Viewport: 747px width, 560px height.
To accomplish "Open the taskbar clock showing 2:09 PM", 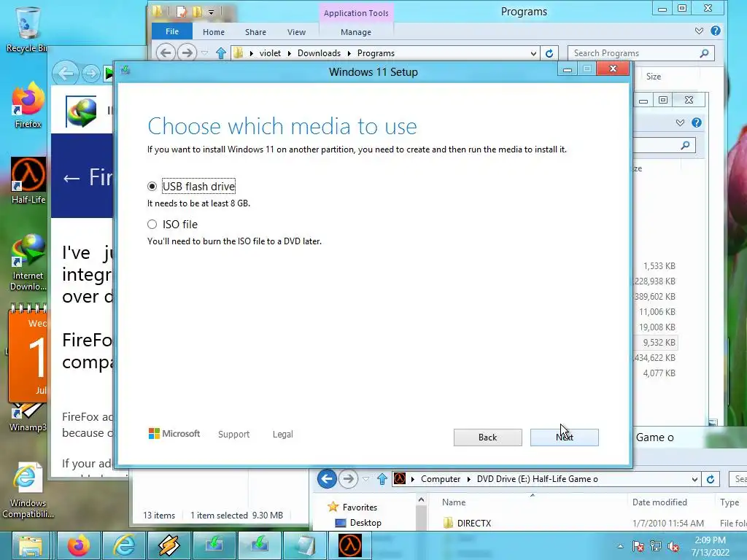I will (x=710, y=545).
